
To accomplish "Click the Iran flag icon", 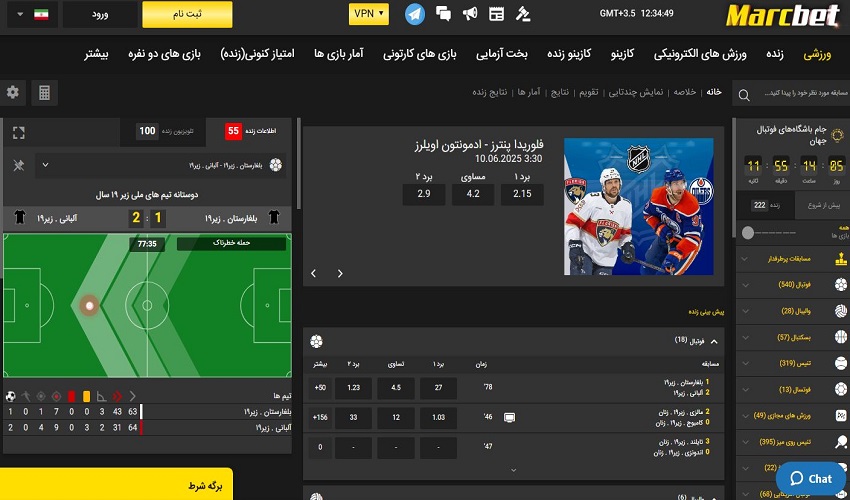I will pyautogui.click(x=41, y=14).
